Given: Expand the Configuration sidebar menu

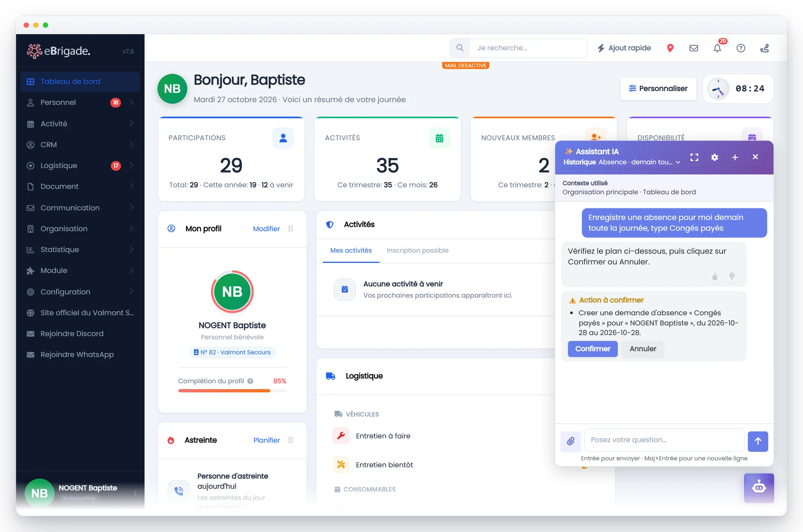Looking at the screenshot, I should coord(80,292).
